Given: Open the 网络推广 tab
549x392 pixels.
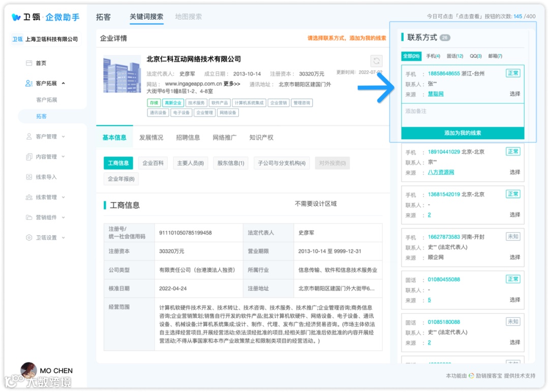Looking at the screenshot, I should point(225,138).
